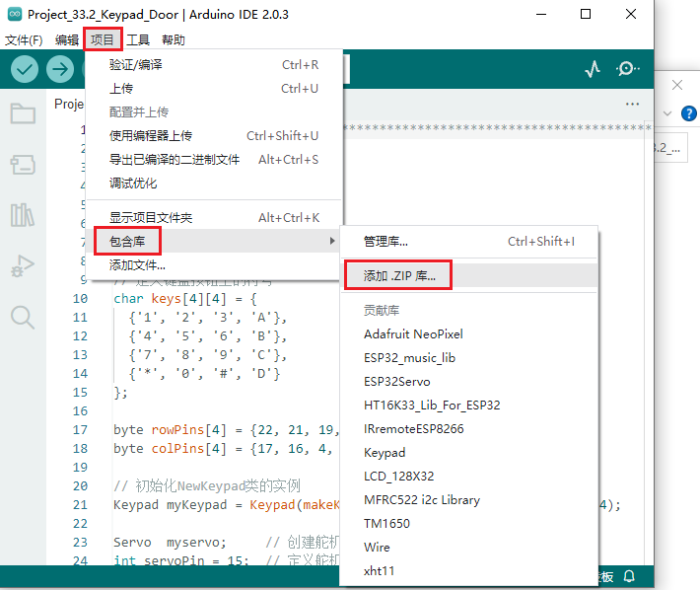Open the Search sidebar icon
The width and height of the screenshot is (700, 590).
point(23,317)
